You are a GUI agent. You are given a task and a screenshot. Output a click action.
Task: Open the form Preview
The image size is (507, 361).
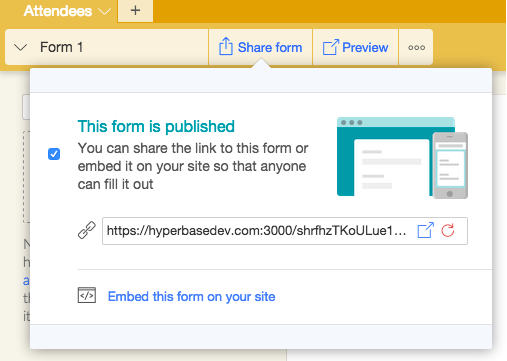point(355,47)
